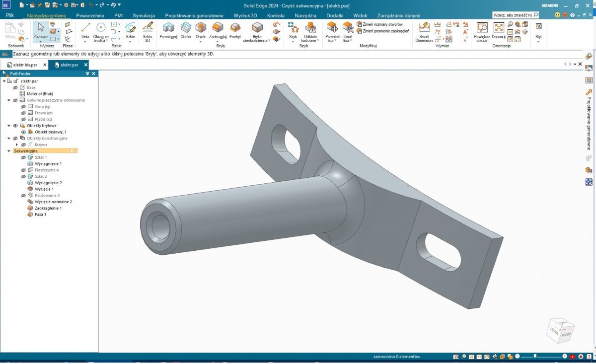Viewport: 596px width, 364px height.
Task: Collapse the Sekwencyjne section
Action: [9, 151]
